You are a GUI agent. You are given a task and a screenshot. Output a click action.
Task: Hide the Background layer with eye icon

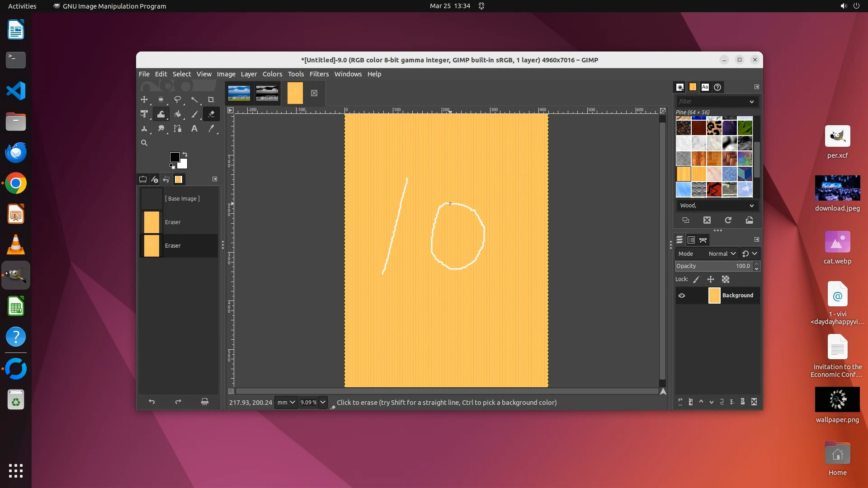(x=682, y=296)
